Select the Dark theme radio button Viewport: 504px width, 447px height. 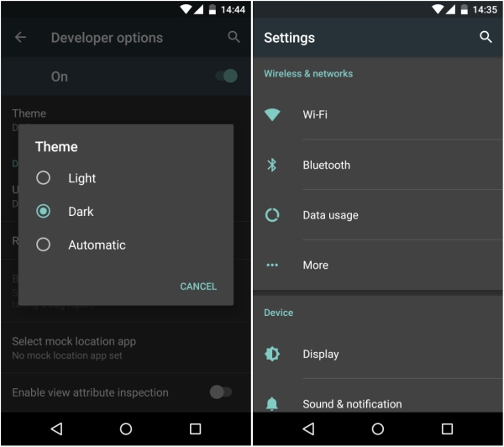(x=43, y=211)
